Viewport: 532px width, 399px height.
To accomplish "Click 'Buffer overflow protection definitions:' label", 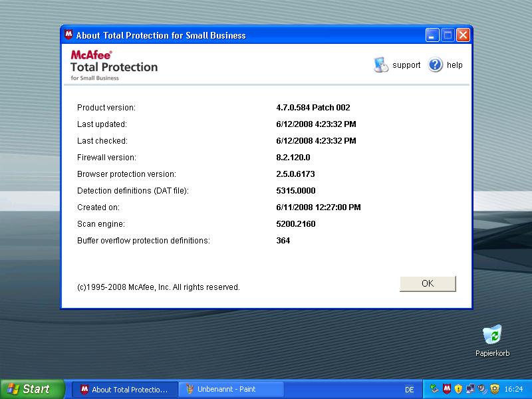I will click(144, 241).
